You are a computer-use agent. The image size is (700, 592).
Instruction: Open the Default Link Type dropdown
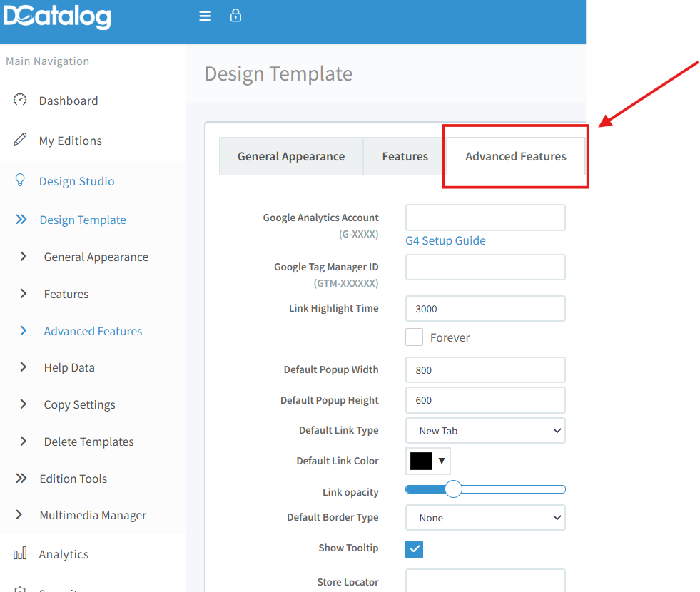[485, 431]
